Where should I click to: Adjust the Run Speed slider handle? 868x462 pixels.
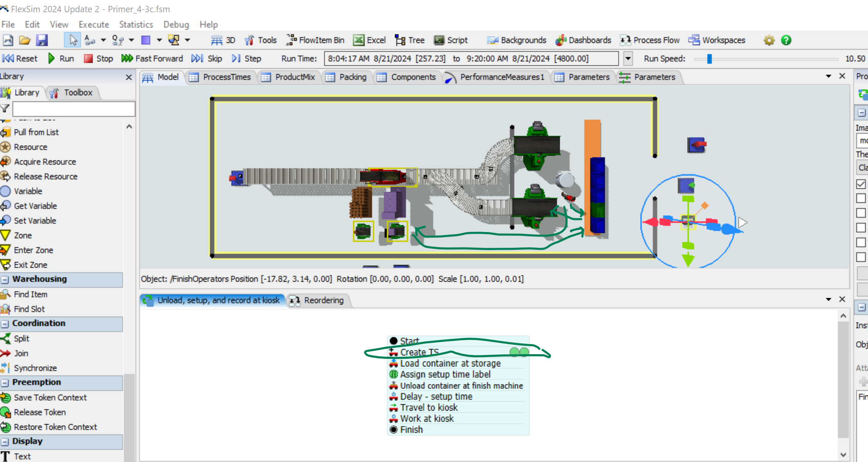(710, 59)
